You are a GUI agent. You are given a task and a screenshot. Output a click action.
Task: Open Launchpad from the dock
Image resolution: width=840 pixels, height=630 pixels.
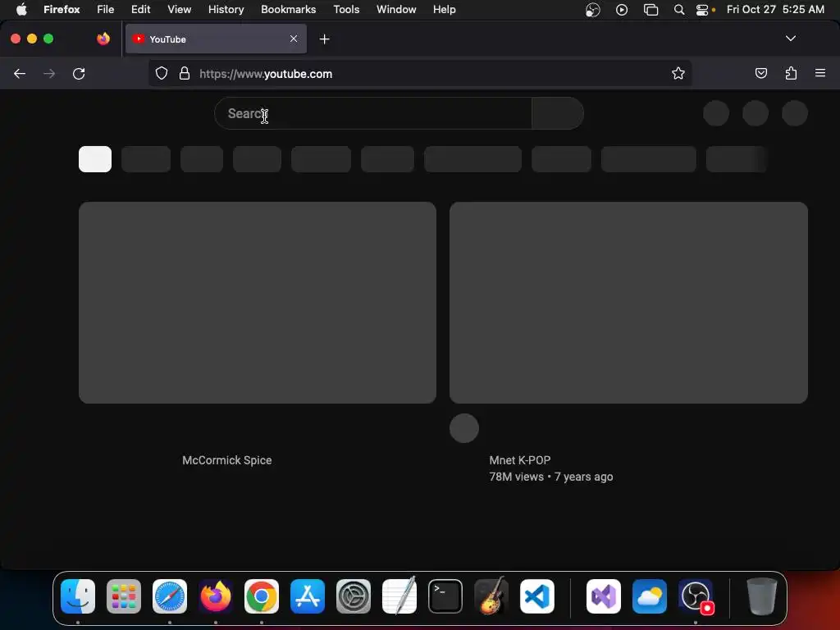[124, 596]
